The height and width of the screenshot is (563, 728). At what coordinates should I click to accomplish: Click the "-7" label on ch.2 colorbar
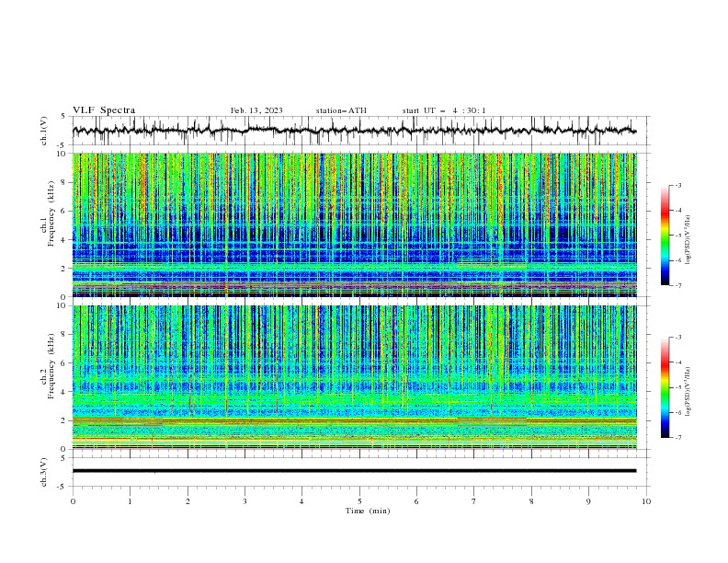[x=678, y=437]
